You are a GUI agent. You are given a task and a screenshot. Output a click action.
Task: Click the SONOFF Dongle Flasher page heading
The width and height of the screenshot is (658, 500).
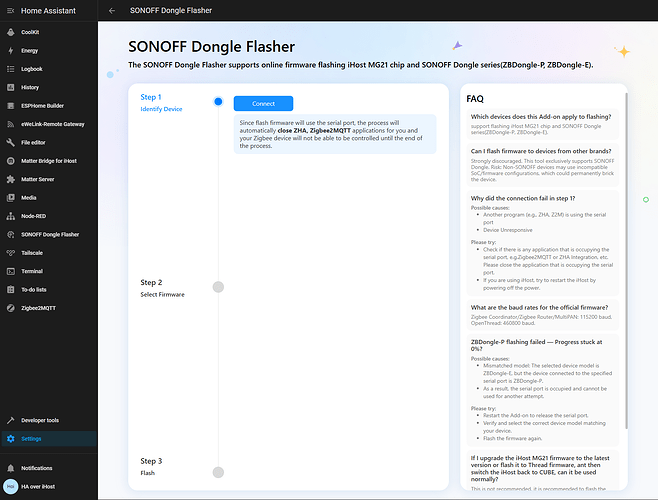point(212,47)
